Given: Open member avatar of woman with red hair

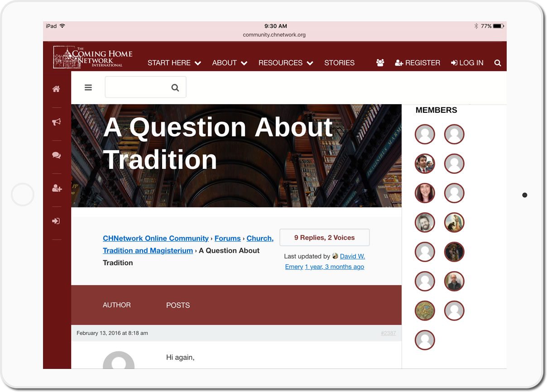Looking at the screenshot, I should coord(425,193).
